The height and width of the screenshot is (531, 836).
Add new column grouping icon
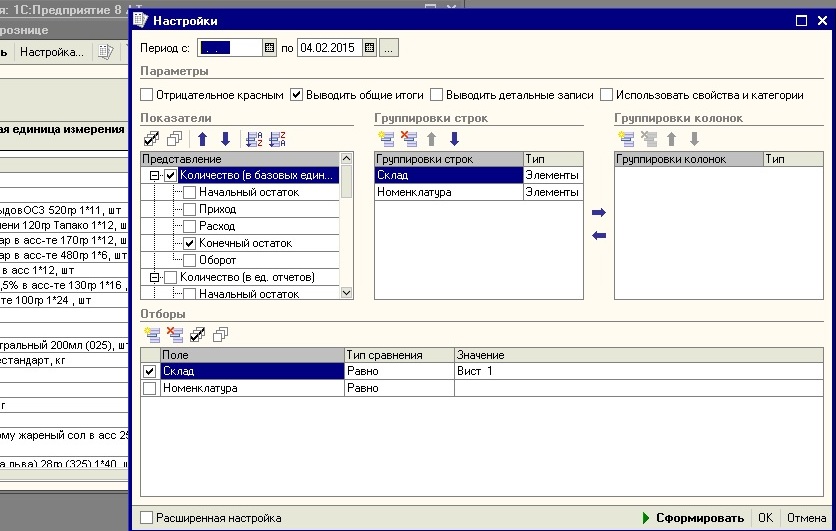[626, 139]
